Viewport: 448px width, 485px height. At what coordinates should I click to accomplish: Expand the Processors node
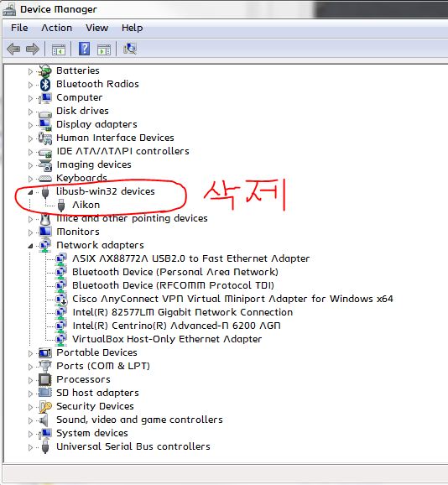[30, 380]
